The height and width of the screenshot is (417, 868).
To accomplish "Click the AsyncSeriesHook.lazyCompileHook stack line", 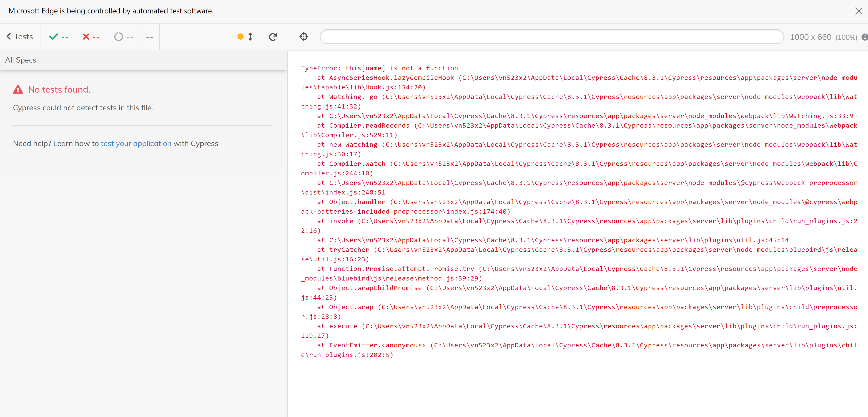I will click(579, 83).
